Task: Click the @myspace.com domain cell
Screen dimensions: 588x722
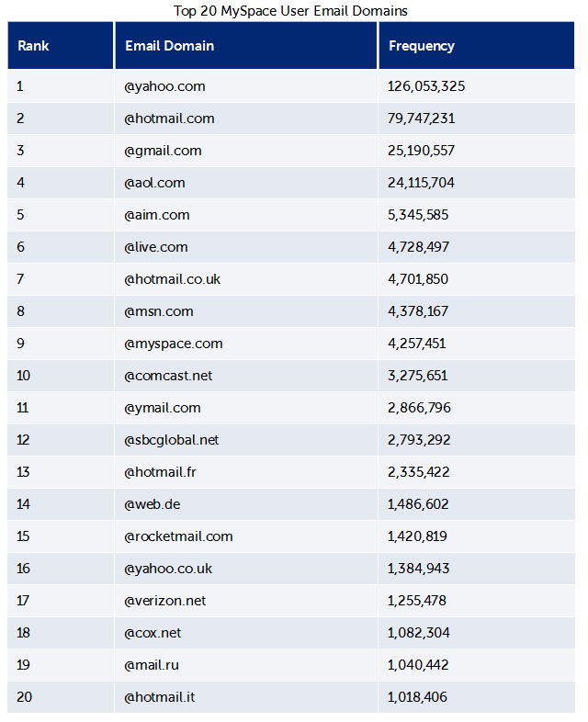Action: coord(174,344)
